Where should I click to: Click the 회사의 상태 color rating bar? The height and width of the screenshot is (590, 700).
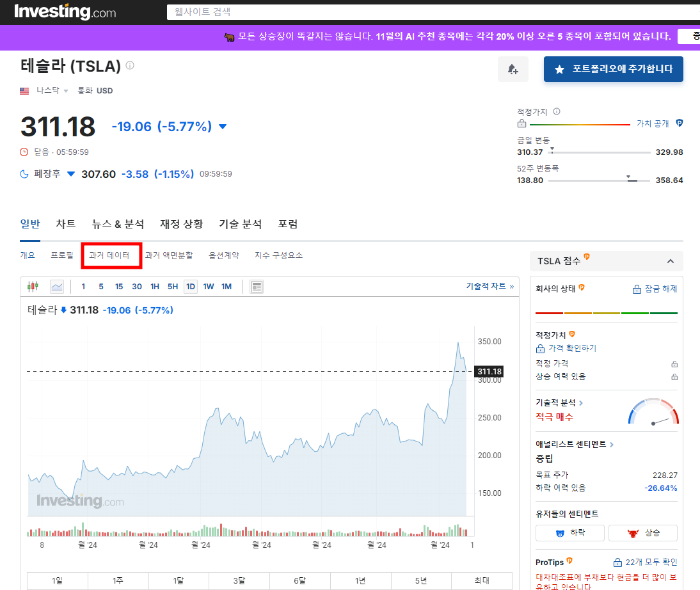click(606, 313)
